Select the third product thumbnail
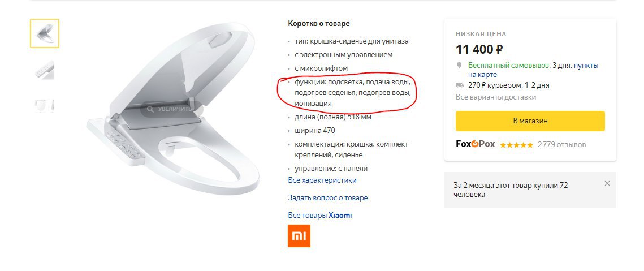The width and height of the screenshot is (644, 271). pos(44,106)
